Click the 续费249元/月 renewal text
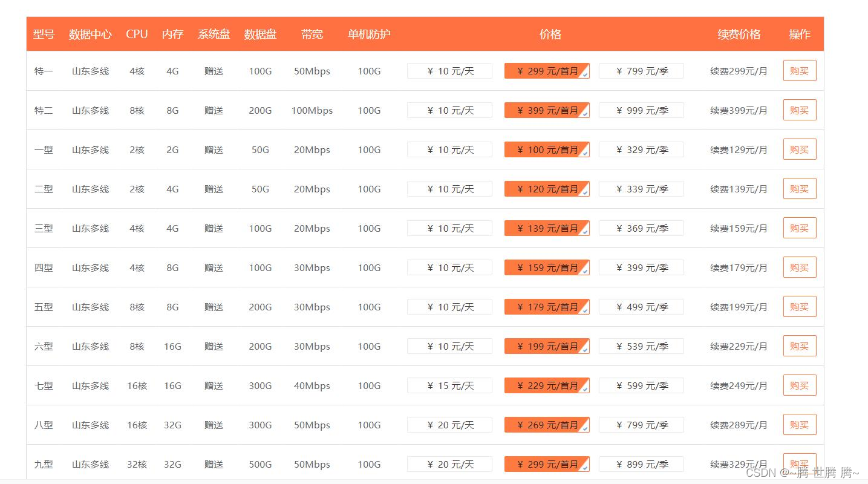The image size is (868, 484). point(739,385)
